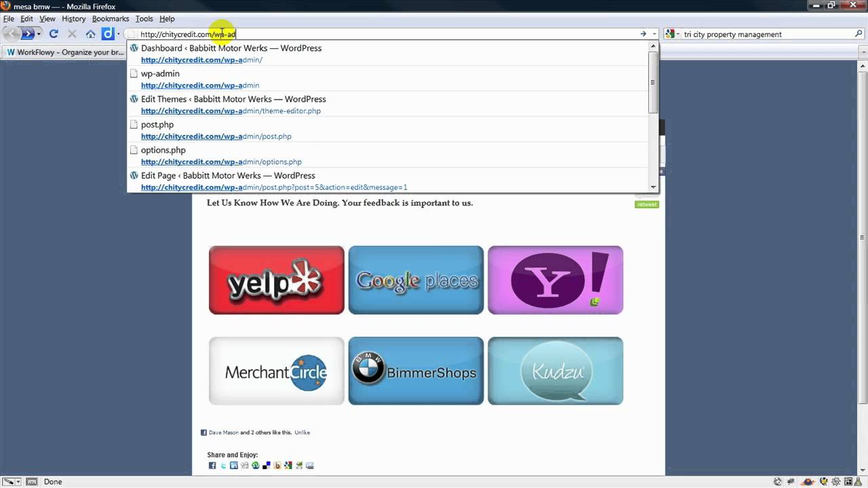868x488 pixels.
Task: Select 'Edit Themes ‹ Babbitt Motor Werks' suggestion
Action: tap(388, 104)
